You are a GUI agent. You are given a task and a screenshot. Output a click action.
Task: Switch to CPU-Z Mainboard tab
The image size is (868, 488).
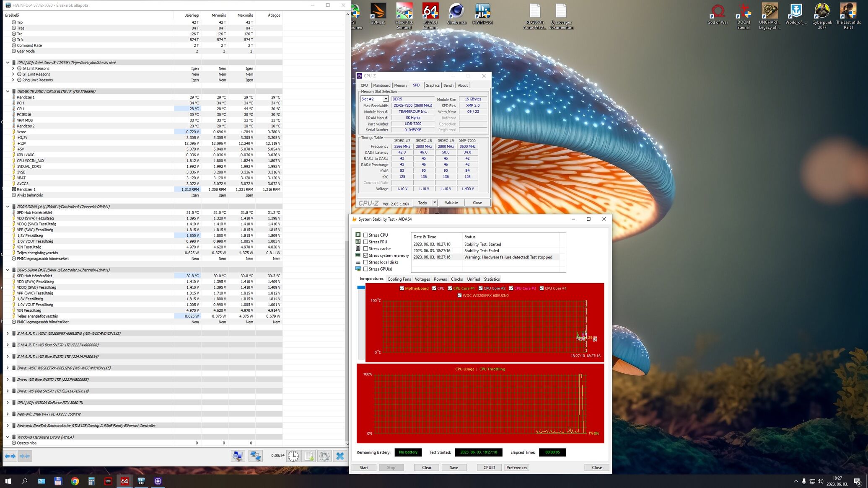[381, 85]
